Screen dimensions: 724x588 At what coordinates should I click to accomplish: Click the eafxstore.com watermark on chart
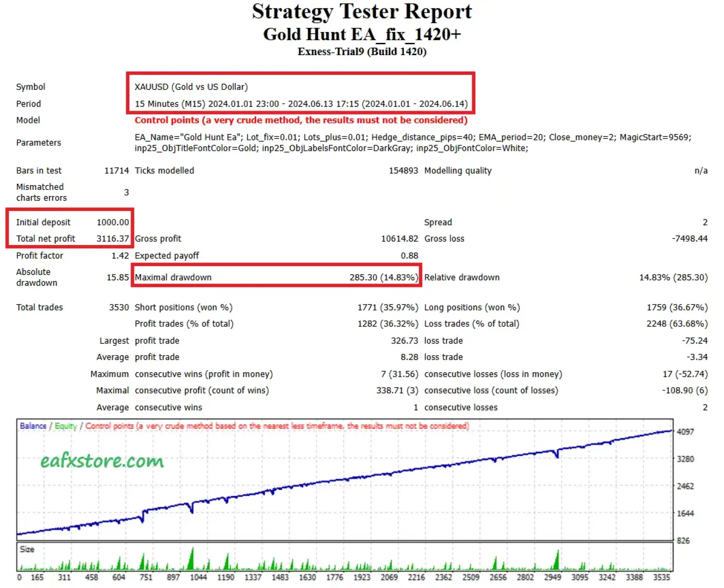tap(102, 461)
